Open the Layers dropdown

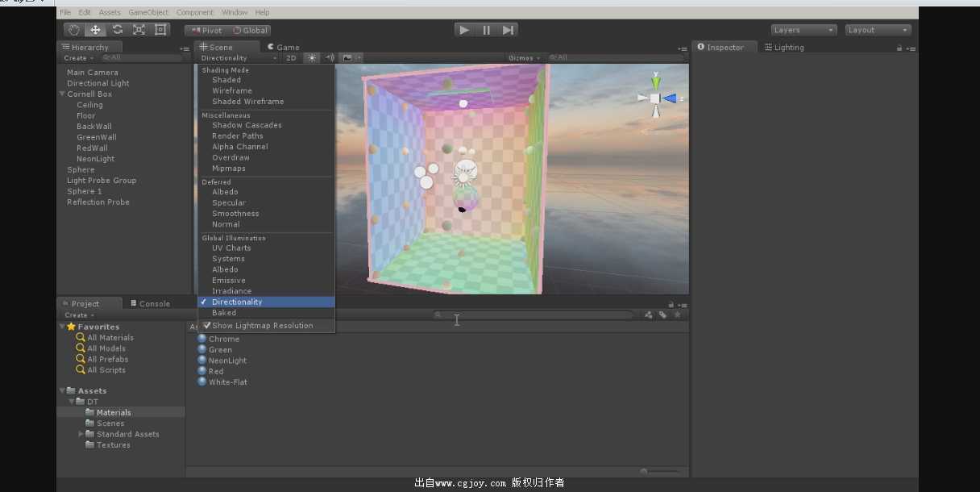click(804, 29)
